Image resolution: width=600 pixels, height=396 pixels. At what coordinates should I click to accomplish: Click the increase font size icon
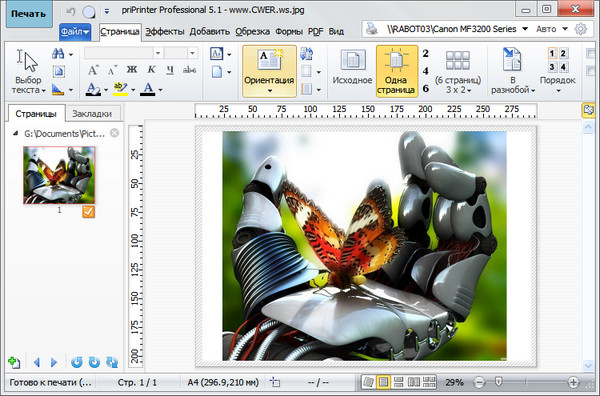tap(93, 70)
